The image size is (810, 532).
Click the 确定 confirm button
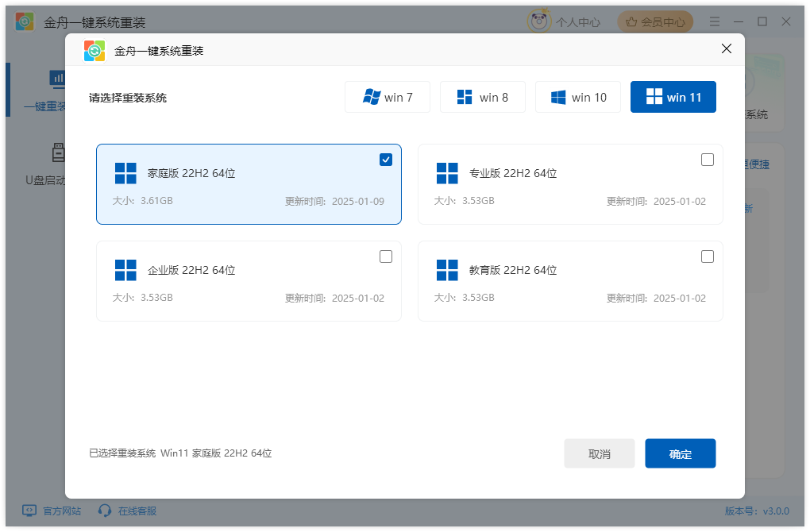tap(681, 453)
